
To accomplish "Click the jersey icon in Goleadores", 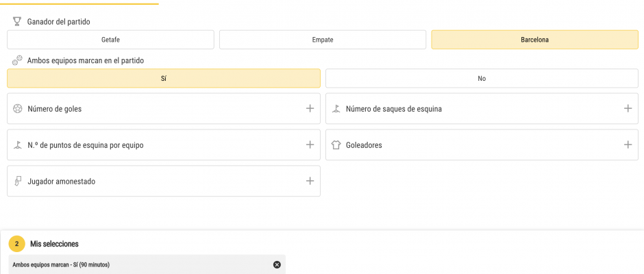I will pyautogui.click(x=336, y=145).
